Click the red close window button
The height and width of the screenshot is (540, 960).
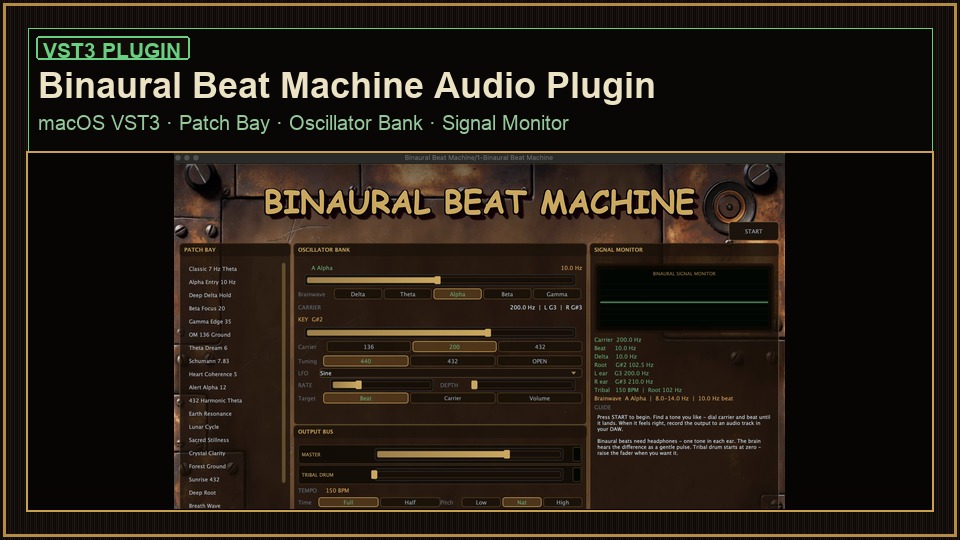pos(178,158)
